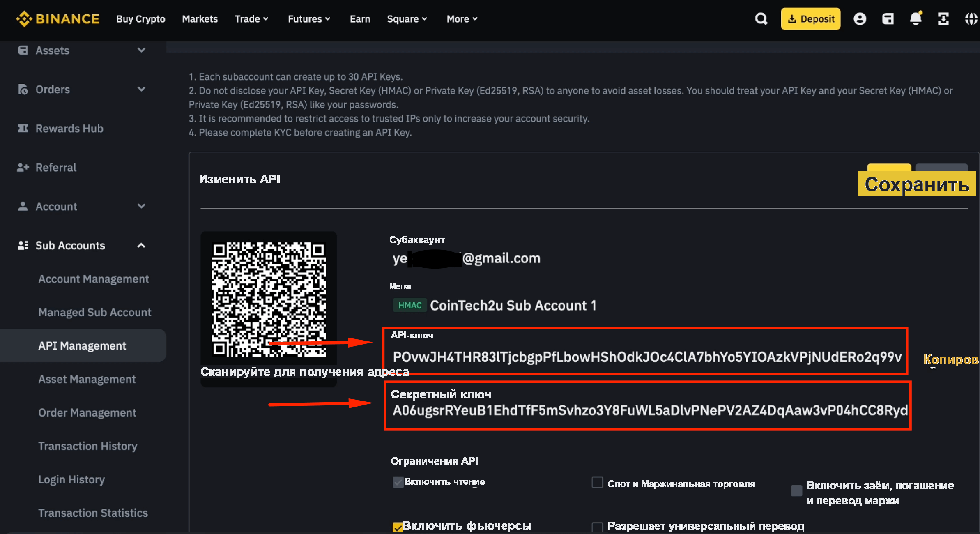Viewport: 980px width, 534px height.
Task: Open the wallet icon in header
Action: coord(888,19)
